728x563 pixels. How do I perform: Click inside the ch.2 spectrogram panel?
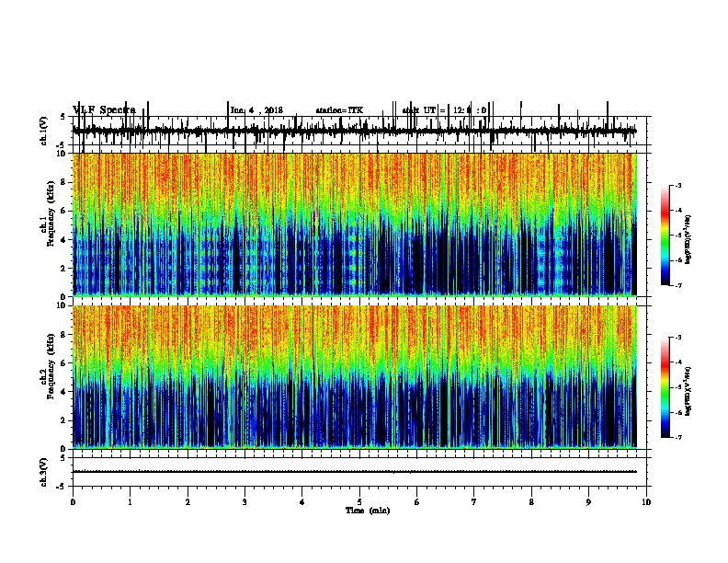(x=355, y=377)
